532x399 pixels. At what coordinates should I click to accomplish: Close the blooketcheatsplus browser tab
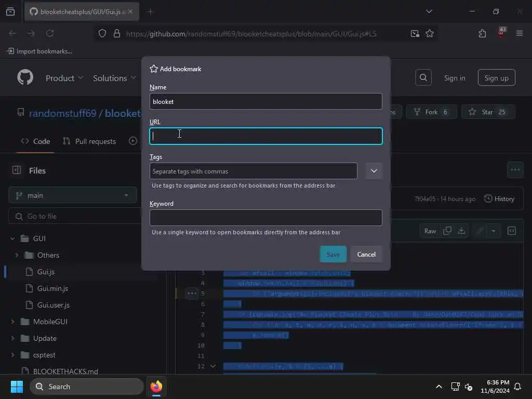click(x=130, y=11)
